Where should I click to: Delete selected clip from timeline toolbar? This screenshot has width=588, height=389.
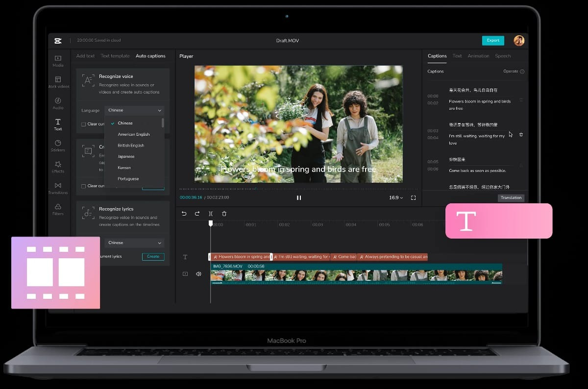pos(224,214)
